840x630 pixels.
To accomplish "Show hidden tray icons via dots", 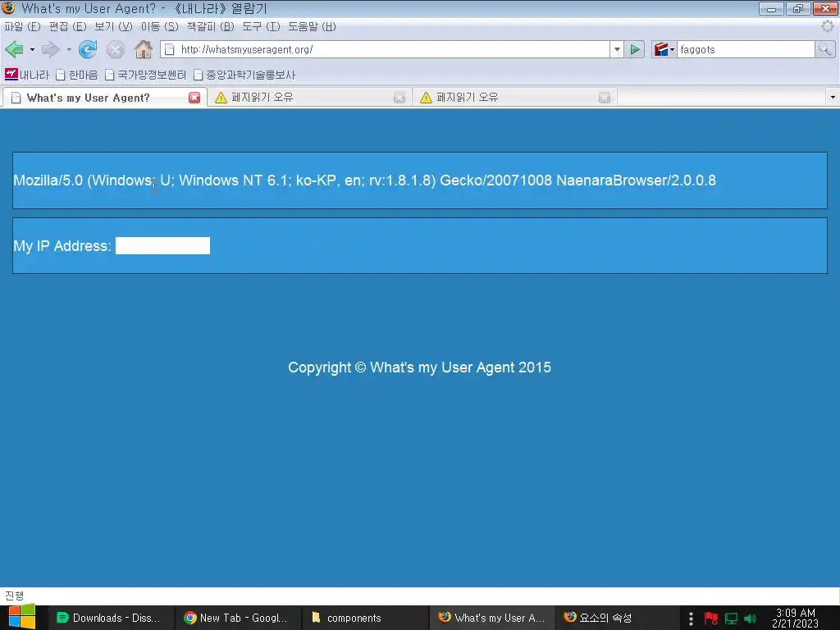I will 691,619.
